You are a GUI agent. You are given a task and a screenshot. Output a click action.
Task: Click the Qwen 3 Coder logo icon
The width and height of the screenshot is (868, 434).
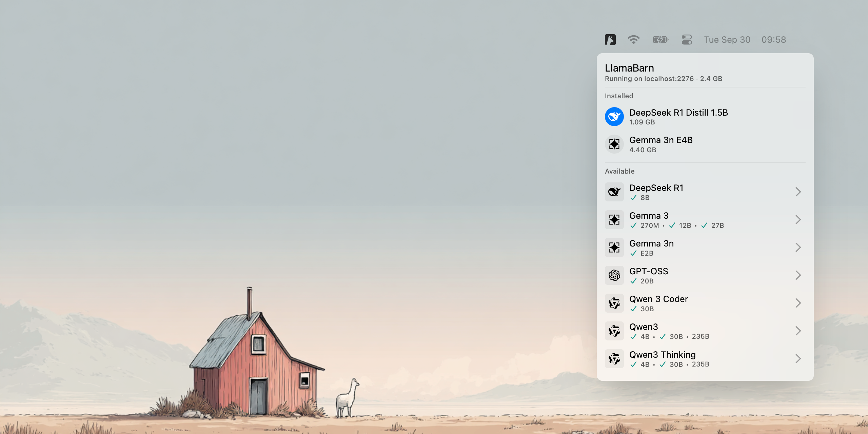click(x=614, y=303)
